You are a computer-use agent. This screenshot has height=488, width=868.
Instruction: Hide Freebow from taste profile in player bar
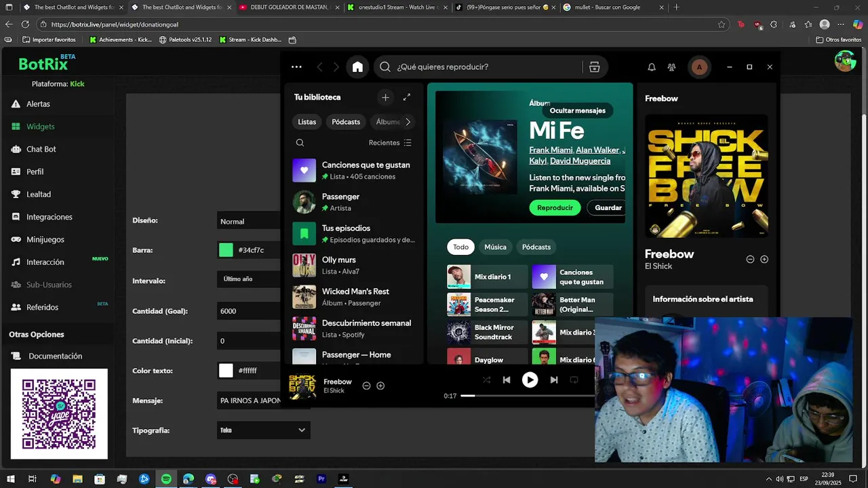click(x=366, y=386)
